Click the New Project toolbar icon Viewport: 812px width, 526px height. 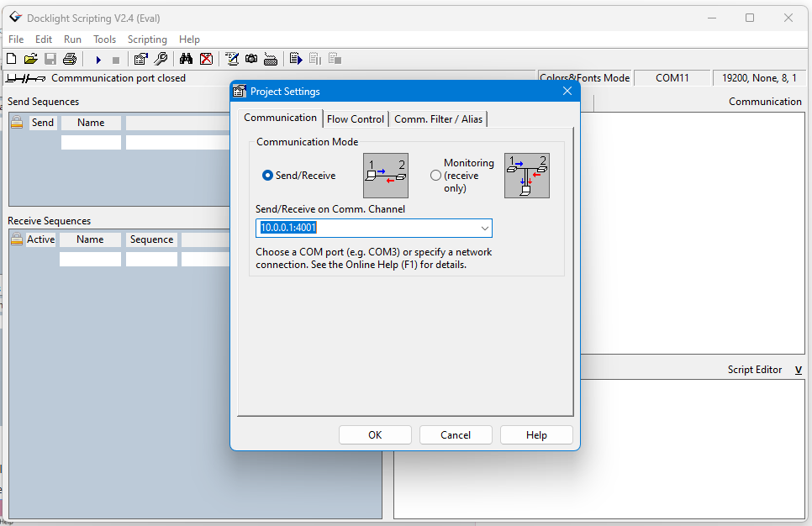tap(12, 59)
